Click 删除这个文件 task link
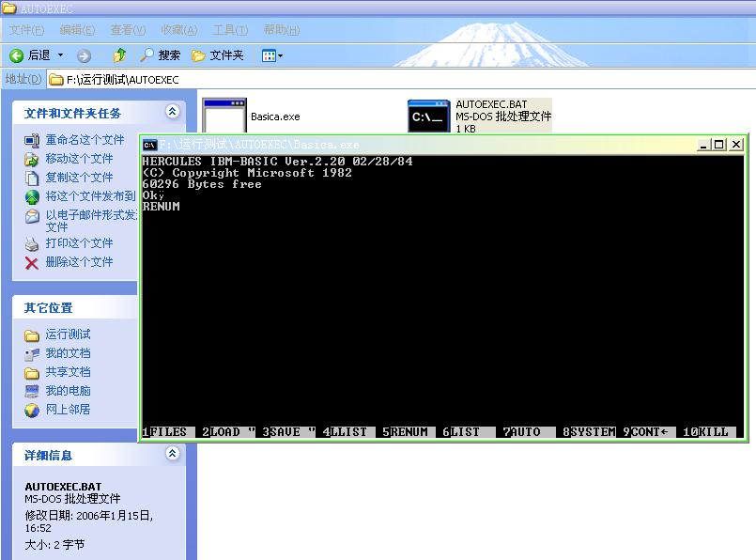 click(x=79, y=262)
